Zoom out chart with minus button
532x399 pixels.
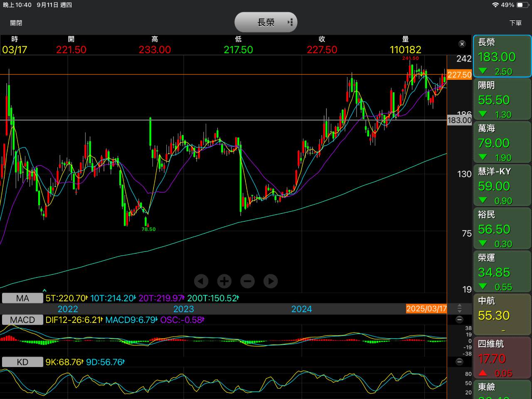pyautogui.click(x=247, y=281)
